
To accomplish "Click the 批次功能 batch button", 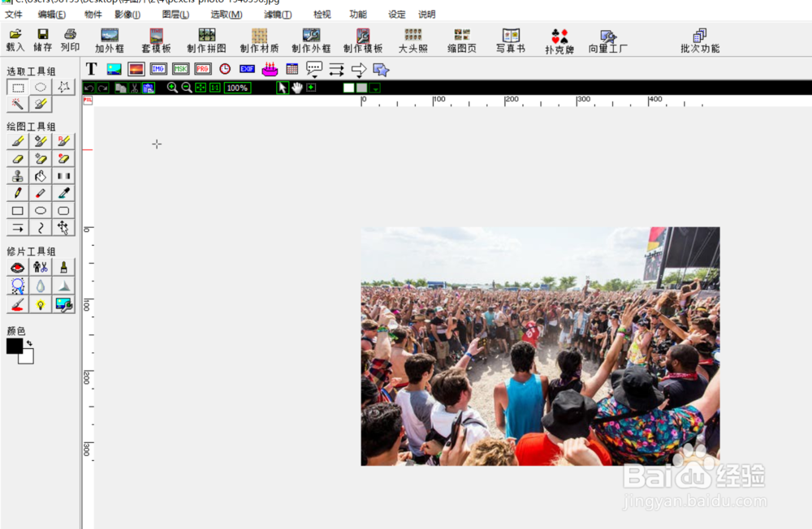I will click(x=700, y=41).
